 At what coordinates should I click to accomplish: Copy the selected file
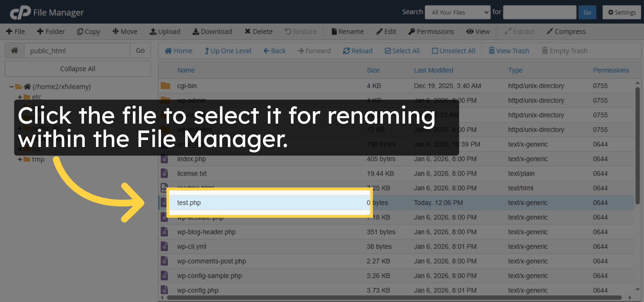tap(89, 31)
